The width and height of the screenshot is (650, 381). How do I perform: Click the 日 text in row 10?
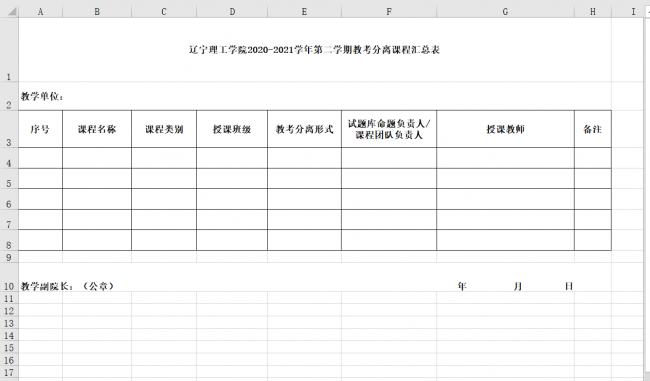point(569,286)
